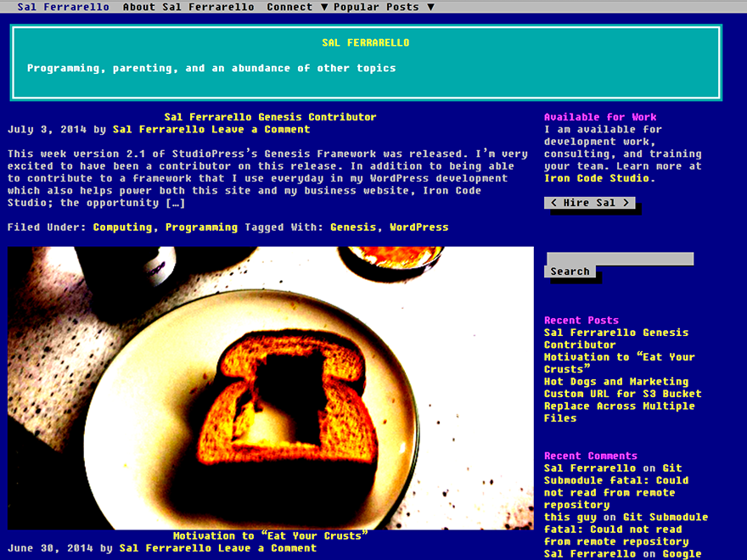Open Sal Ferrarello Genesis Contributor in Recent Posts
The image size is (747, 560).
coord(616,339)
